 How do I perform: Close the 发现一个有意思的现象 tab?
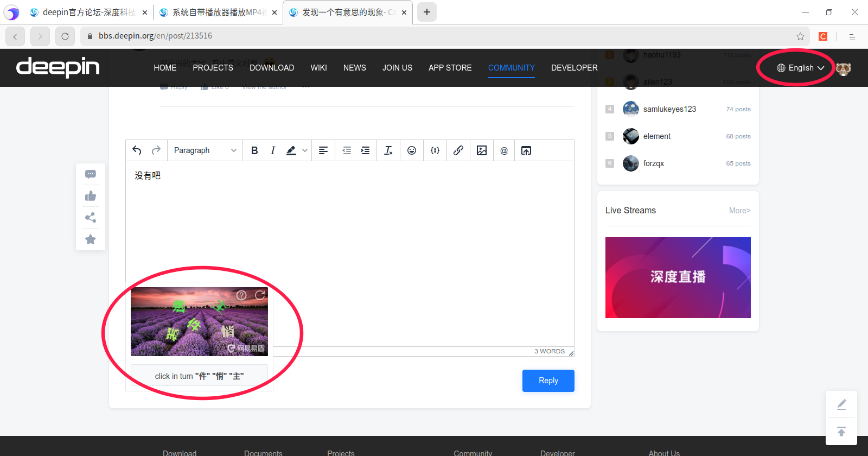click(404, 12)
